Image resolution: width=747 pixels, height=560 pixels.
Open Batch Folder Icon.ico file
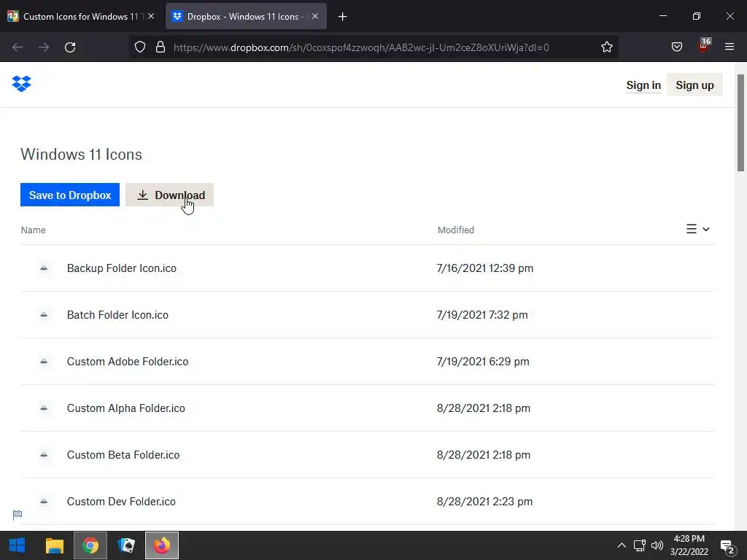(x=117, y=315)
